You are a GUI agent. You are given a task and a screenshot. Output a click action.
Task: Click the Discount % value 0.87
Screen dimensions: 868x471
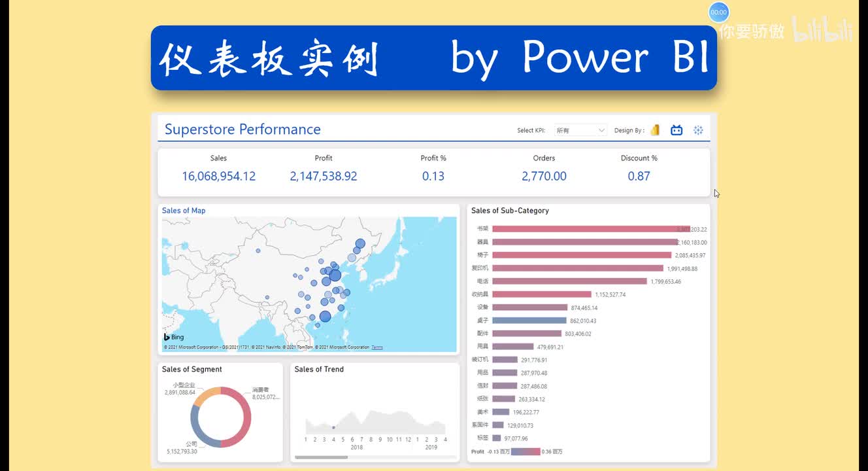tap(639, 176)
